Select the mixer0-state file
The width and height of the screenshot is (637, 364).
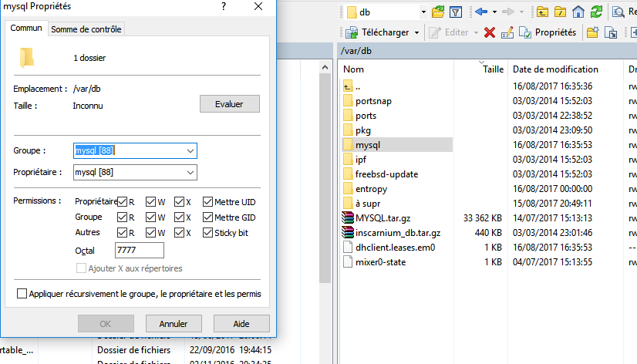pyautogui.click(x=380, y=262)
